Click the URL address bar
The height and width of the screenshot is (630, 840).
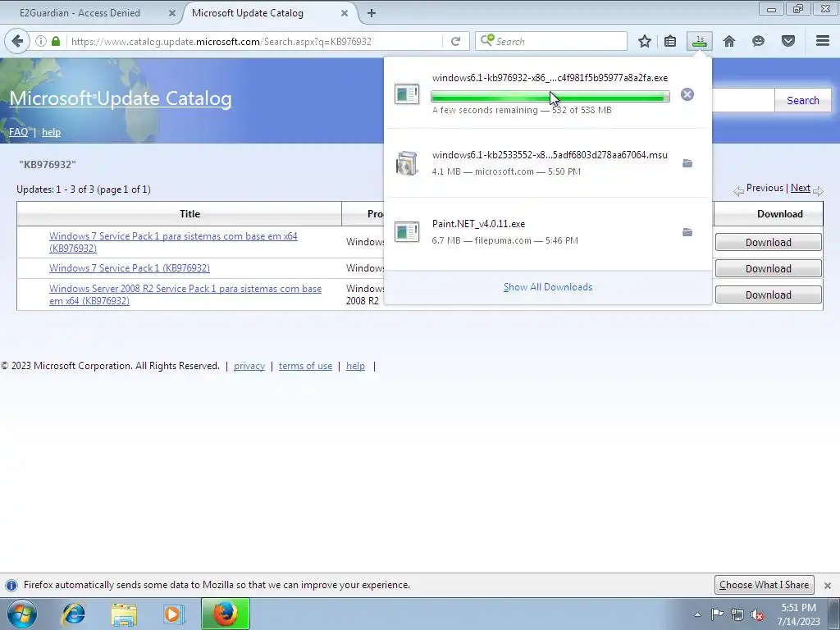(256, 41)
